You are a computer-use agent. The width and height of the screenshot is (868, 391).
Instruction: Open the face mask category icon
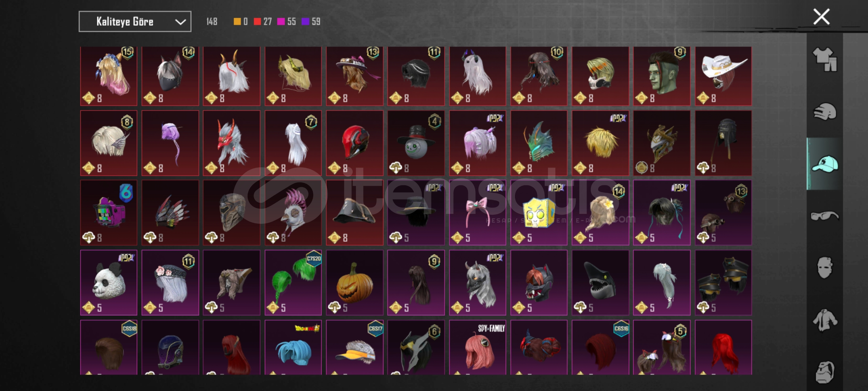point(825,268)
